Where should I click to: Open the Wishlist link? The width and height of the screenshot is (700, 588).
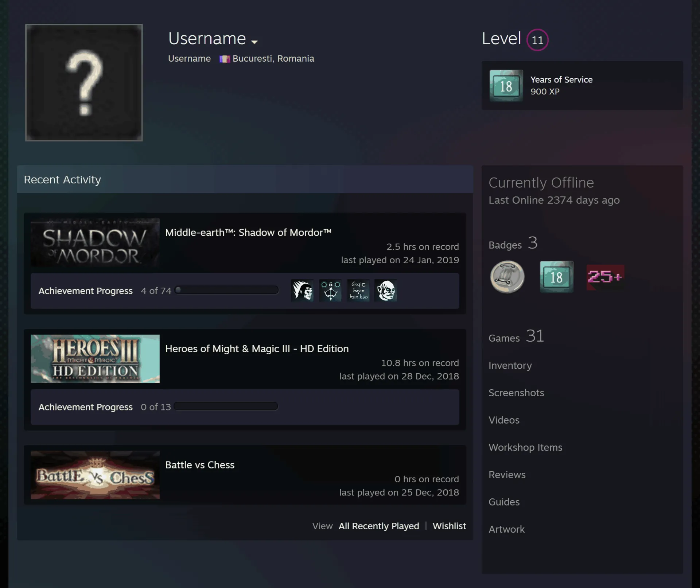pyautogui.click(x=449, y=526)
